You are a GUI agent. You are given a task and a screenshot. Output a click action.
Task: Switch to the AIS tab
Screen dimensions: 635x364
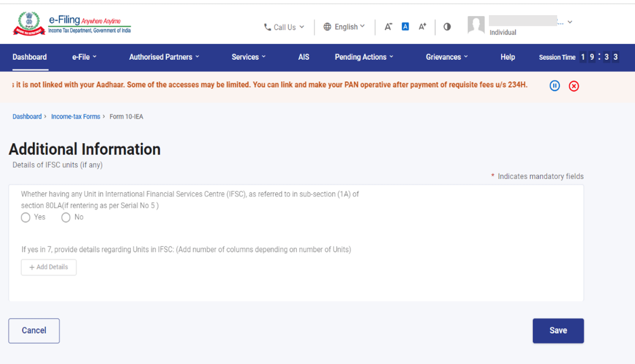(x=304, y=57)
